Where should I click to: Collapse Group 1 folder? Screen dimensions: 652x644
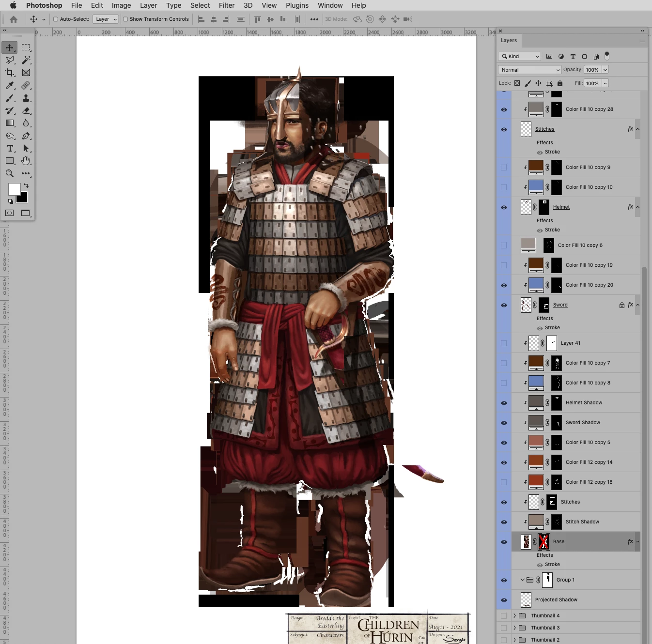[522, 580]
